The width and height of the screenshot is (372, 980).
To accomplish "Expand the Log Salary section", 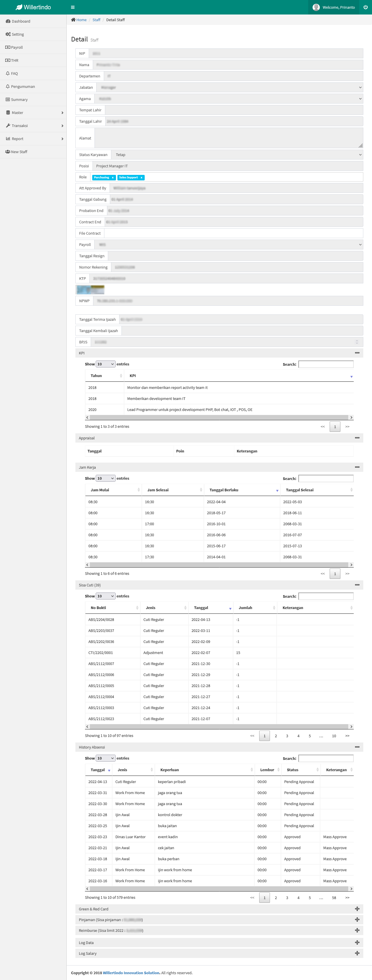I will click(x=357, y=953).
